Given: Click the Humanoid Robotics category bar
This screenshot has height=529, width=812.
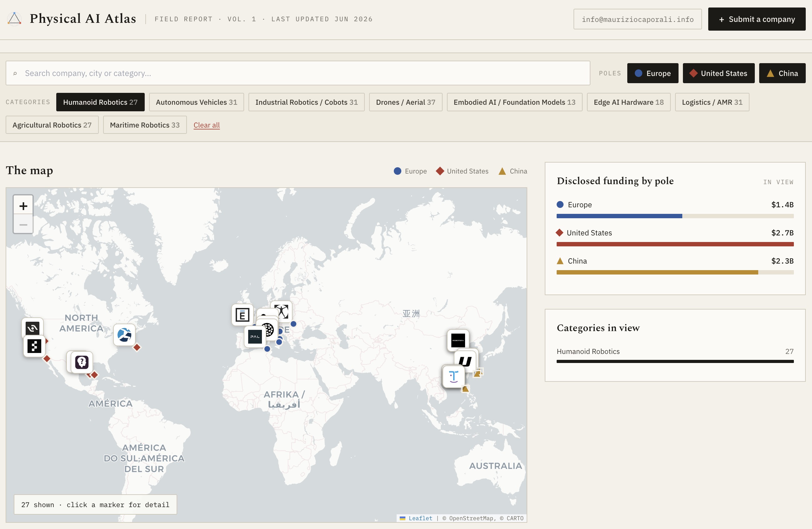Looking at the screenshot, I should (675, 361).
